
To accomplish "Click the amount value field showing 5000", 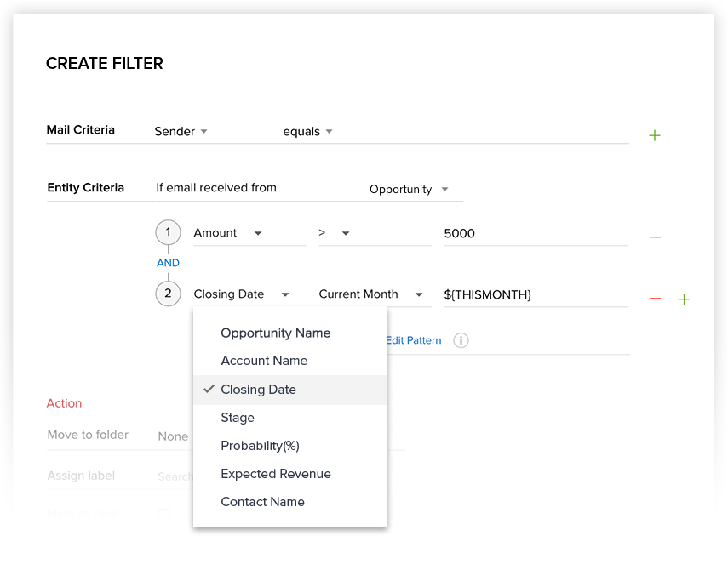I will 535,233.
